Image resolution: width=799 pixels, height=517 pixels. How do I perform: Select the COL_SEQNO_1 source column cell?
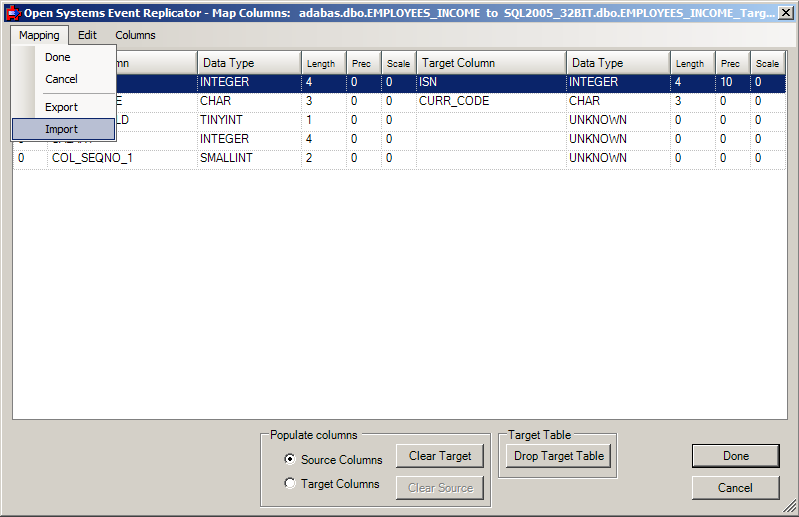point(122,158)
